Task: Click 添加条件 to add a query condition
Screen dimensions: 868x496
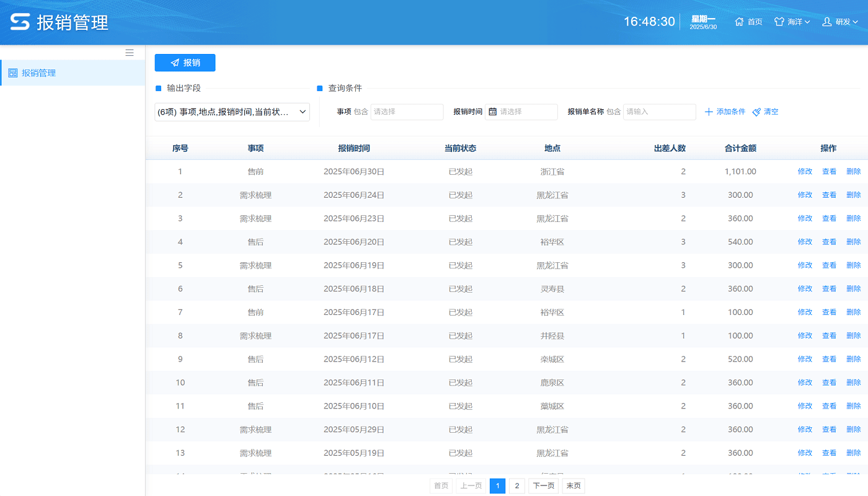Action: pos(730,112)
